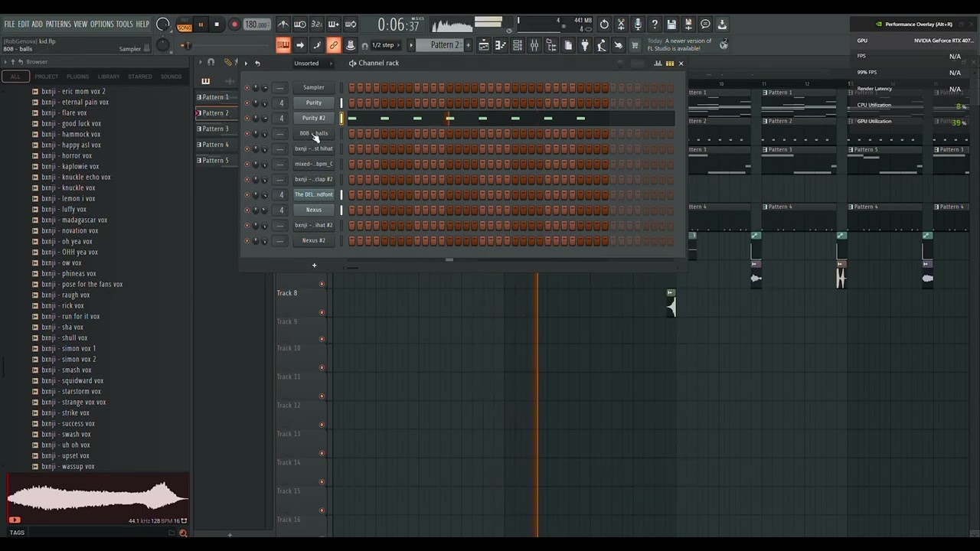Mute the mixed-..bpm_C channel
The width and height of the screenshot is (980, 551).
pos(247,164)
